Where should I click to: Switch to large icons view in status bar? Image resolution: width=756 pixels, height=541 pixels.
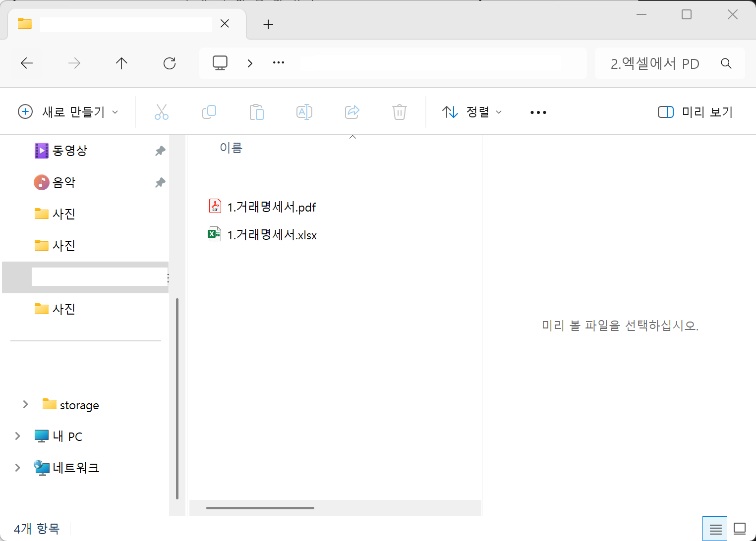(x=740, y=529)
